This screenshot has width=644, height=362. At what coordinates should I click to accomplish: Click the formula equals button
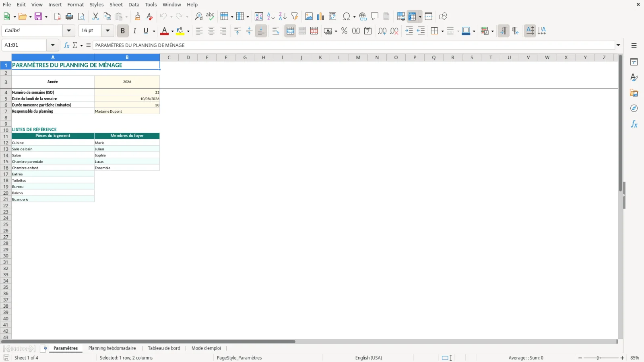[x=89, y=45]
